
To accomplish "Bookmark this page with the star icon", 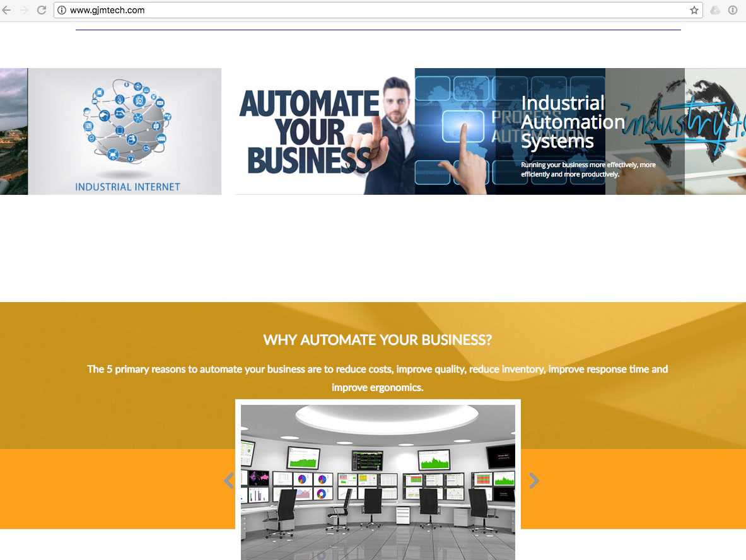I will [694, 10].
